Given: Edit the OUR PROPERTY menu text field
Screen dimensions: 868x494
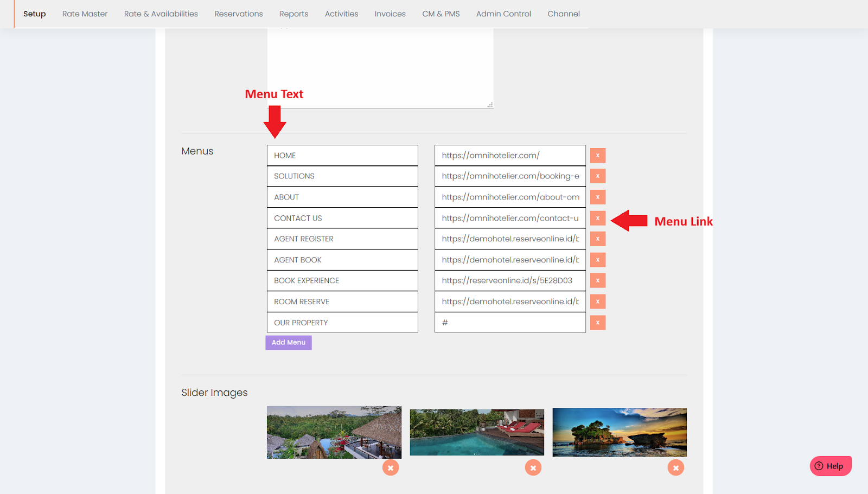Looking at the screenshot, I should tap(342, 323).
